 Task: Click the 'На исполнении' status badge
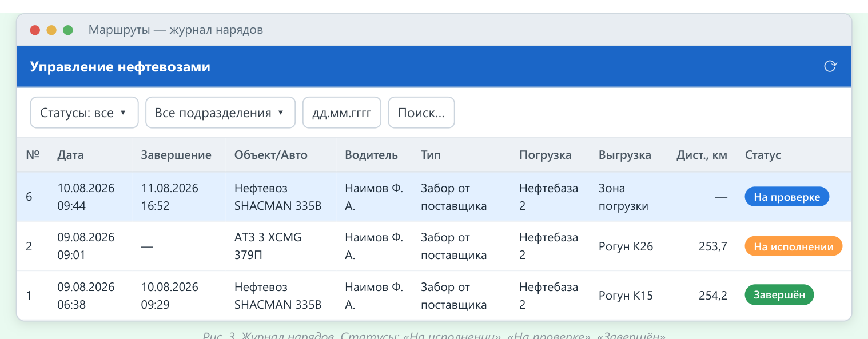(793, 246)
